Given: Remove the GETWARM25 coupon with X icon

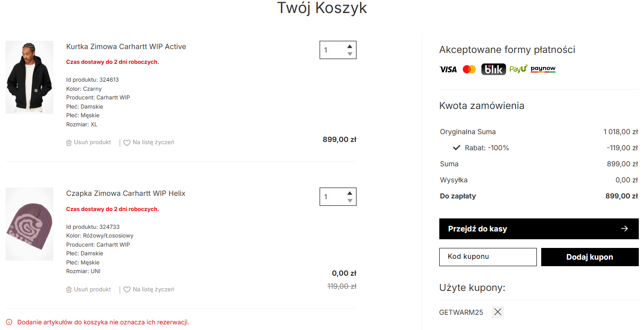Looking at the screenshot, I should (x=498, y=312).
